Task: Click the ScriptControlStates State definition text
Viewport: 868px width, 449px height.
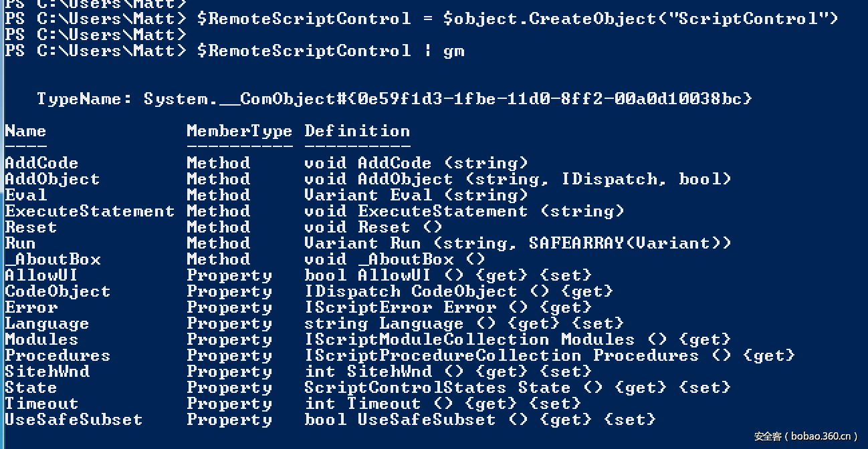Action: coord(437,388)
